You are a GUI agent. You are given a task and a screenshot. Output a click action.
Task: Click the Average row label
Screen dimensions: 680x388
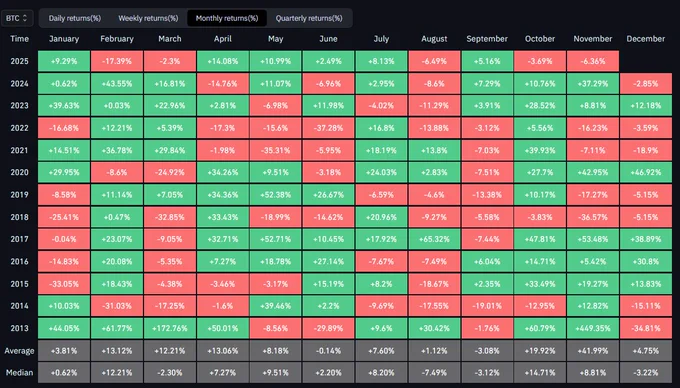click(20, 351)
